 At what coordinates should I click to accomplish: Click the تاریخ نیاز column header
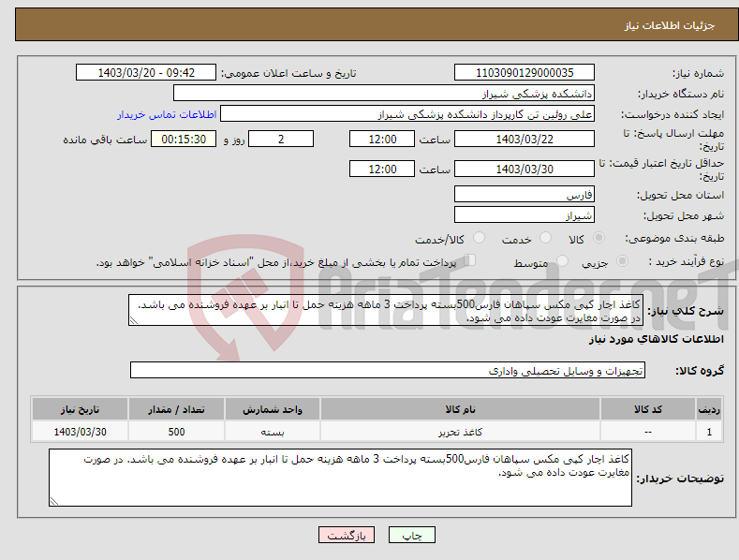[81, 409]
